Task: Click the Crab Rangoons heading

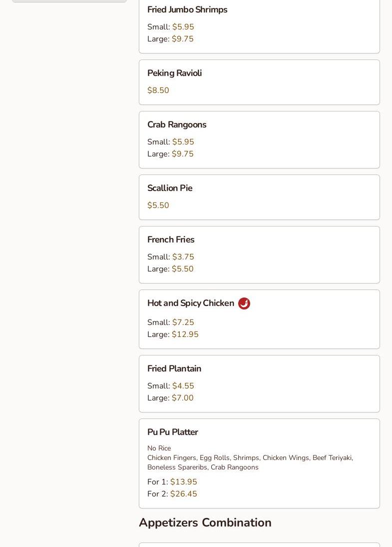Action: point(177,125)
